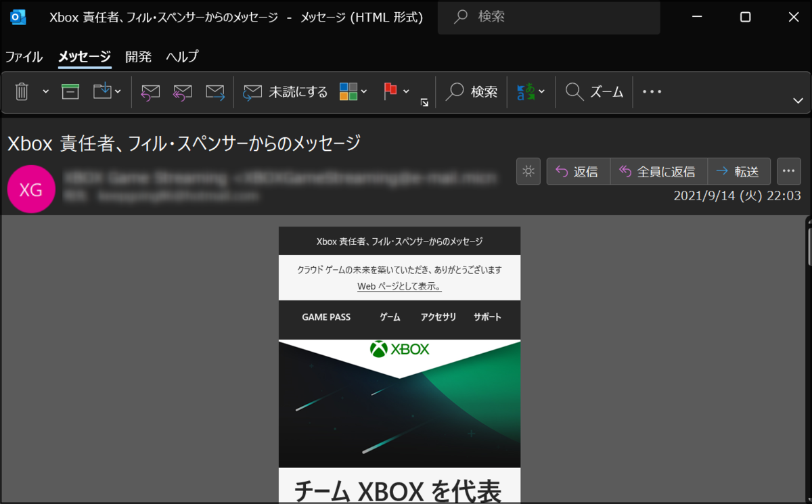Toggle light mode with the sun icon
812x504 pixels.
pos(528,171)
